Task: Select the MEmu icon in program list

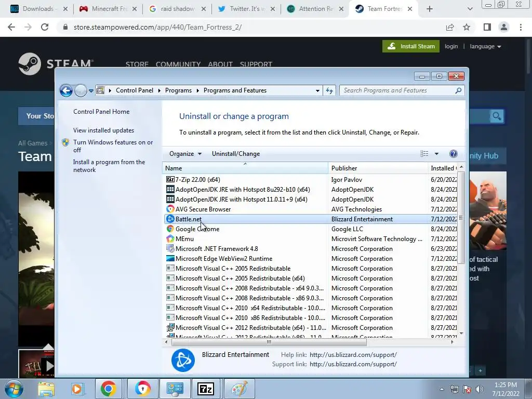Action: coord(170,238)
